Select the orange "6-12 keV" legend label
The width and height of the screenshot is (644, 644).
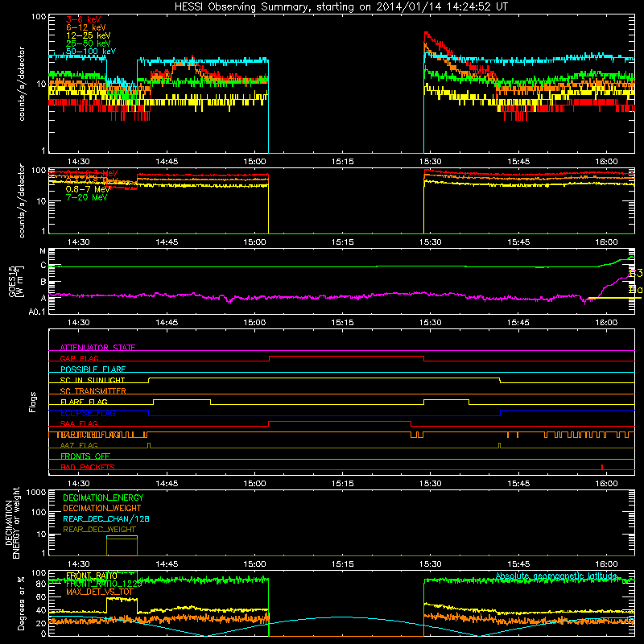86,27
